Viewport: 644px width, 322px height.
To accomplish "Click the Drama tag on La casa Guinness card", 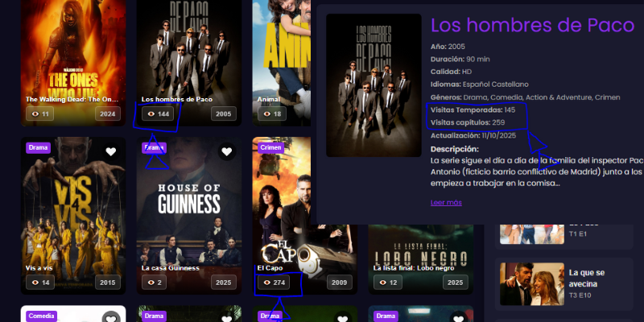I will pos(154,148).
